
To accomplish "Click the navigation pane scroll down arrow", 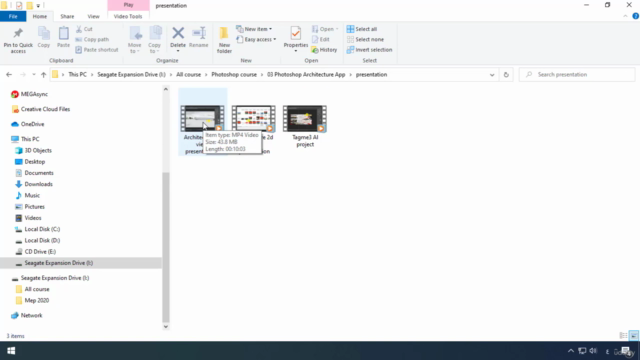I will (x=166, y=327).
